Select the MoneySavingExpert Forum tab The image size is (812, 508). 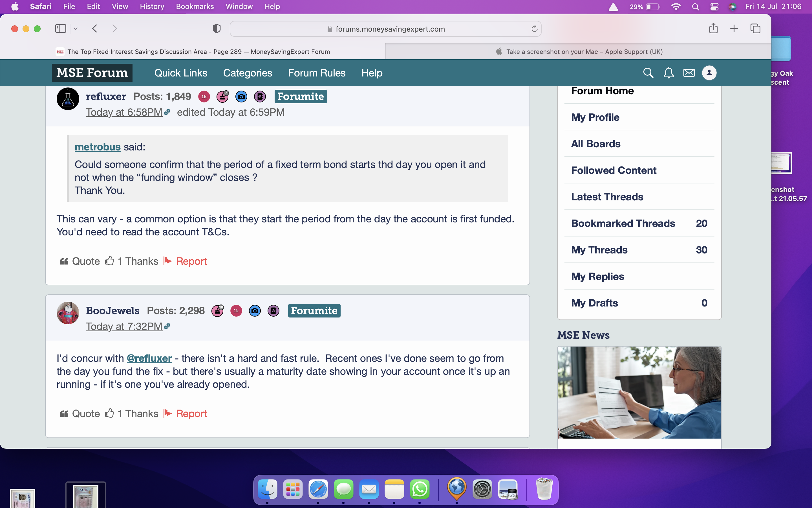pyautogui.click(x=193, y=52)
